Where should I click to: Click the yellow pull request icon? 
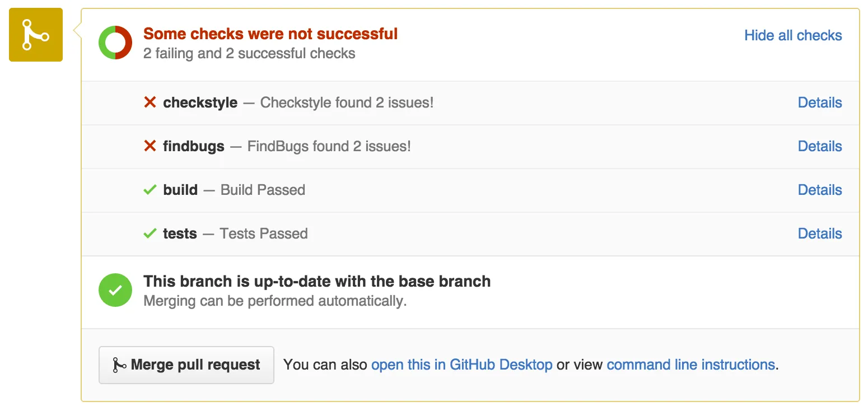coord(35,35)
